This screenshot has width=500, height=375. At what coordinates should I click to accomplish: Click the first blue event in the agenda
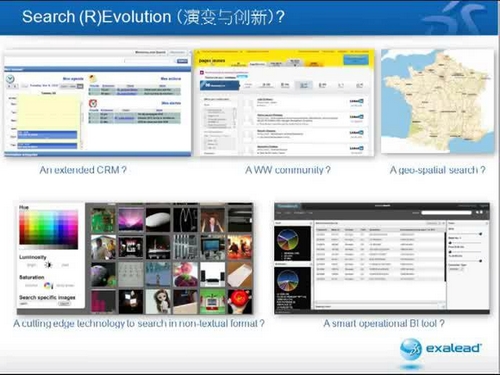tap(47, 135)
